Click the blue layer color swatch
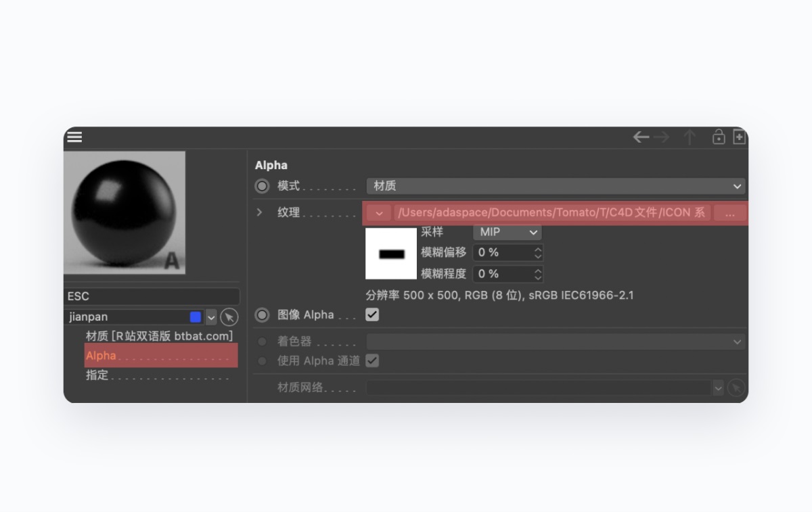This screenshot has height=512, width=812. pyautogui.click(x=196, y=317)
